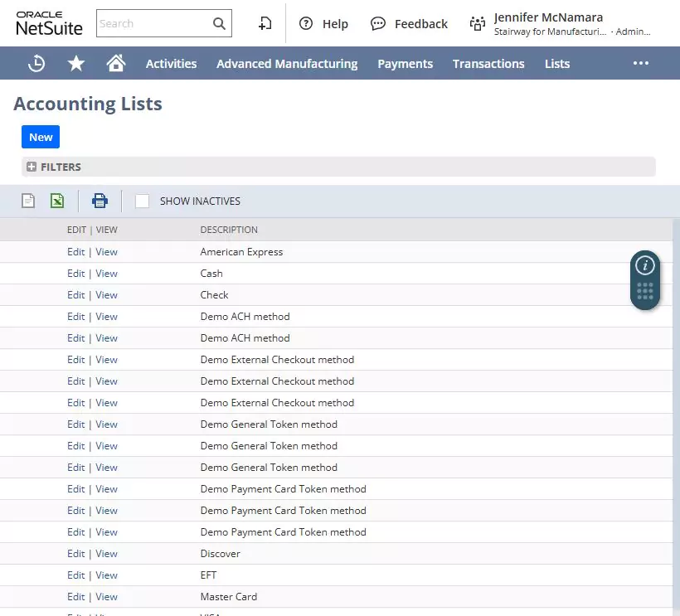This screenshot has width=680, height=616.
Task: Open the Transactions menu
Action: (488, 64)
